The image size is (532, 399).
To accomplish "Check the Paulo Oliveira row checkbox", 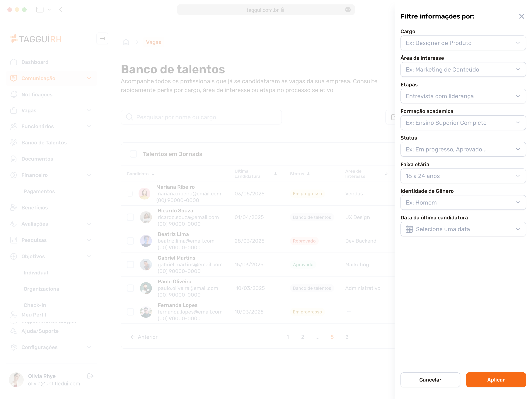I will pyautogui.click(x=130, y=288).
